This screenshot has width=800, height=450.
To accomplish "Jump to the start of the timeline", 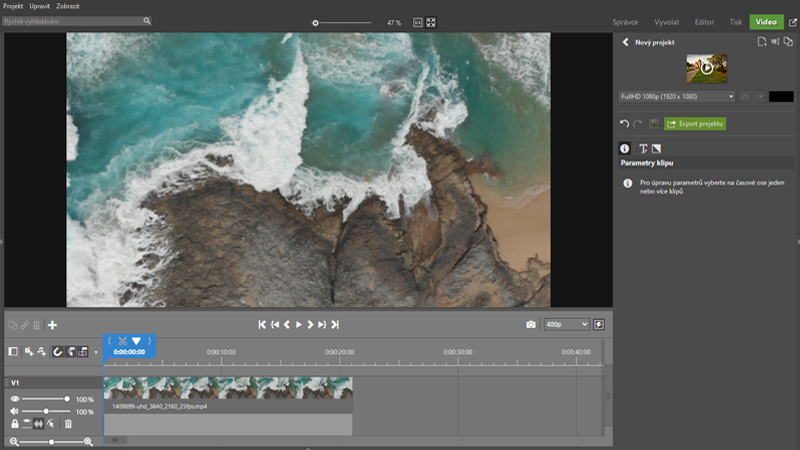I will coord(262,325).
